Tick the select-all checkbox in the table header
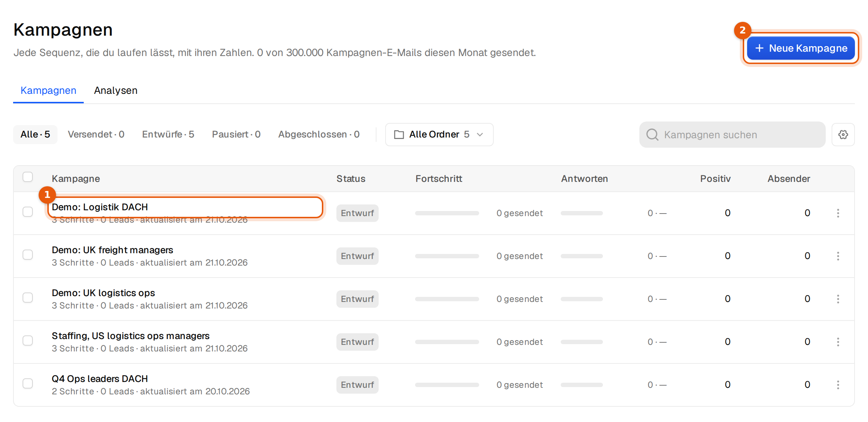This screenshot has height=422, width=868. tap(28, 177)
